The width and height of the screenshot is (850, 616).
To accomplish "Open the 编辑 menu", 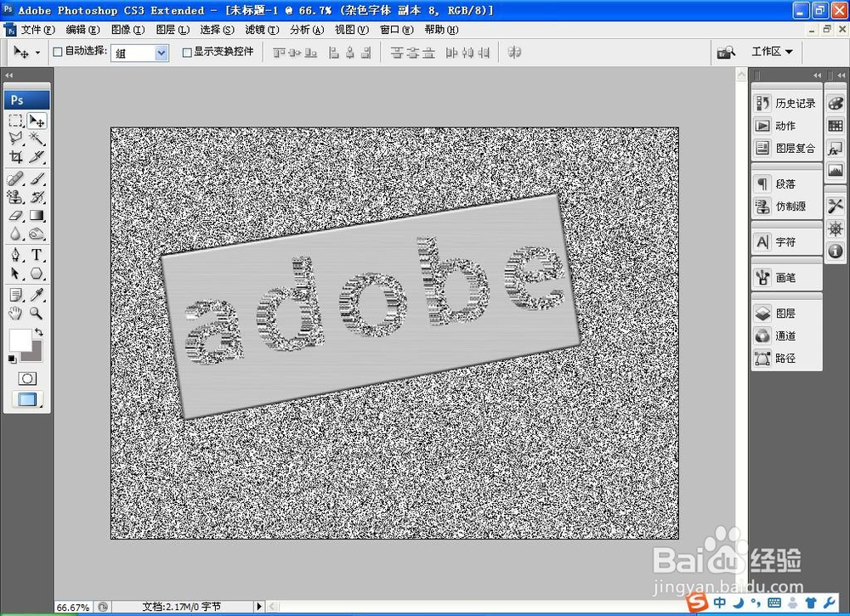I will (x=82, y=30).
